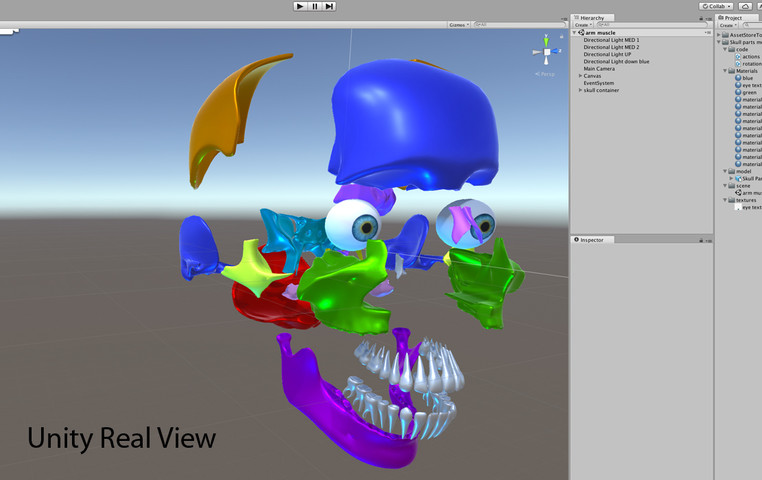This screenshot has width=762, height=480.
Task: Collapse the Materials folder
Action: pos(725,71)
